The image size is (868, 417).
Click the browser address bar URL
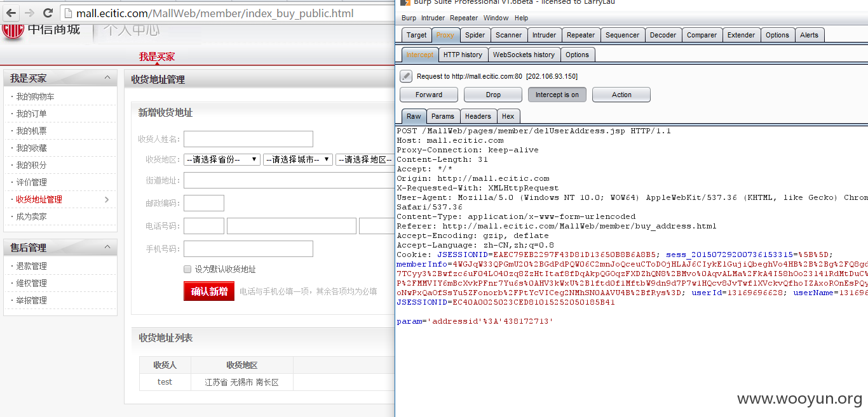pos(215,13)
